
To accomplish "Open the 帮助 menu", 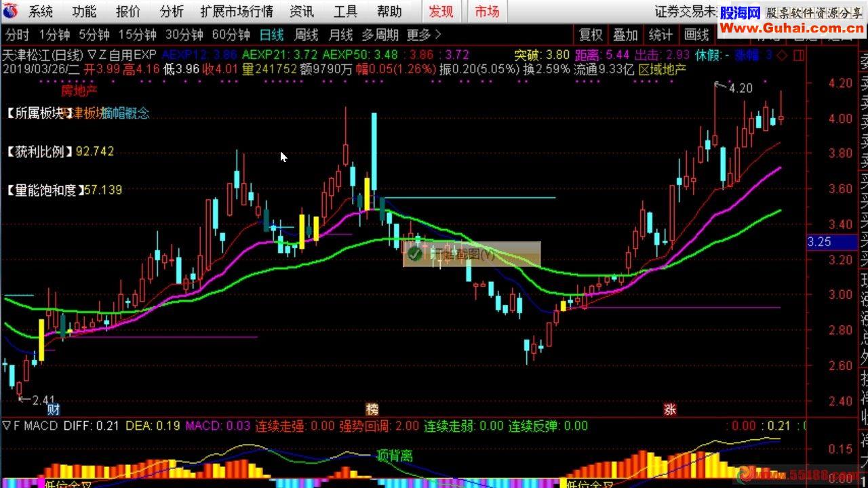I will point(389,12).
